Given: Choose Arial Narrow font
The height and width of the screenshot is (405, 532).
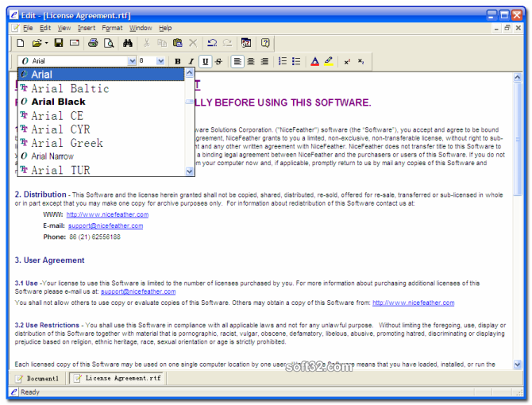Looking at the screenshot, I should (x=101, y=156).
